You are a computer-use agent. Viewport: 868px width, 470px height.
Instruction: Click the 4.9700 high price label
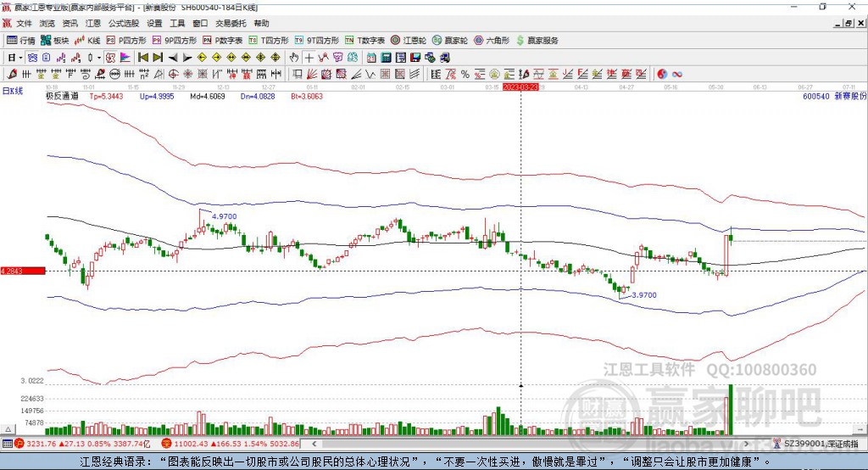tap(224, 216)
